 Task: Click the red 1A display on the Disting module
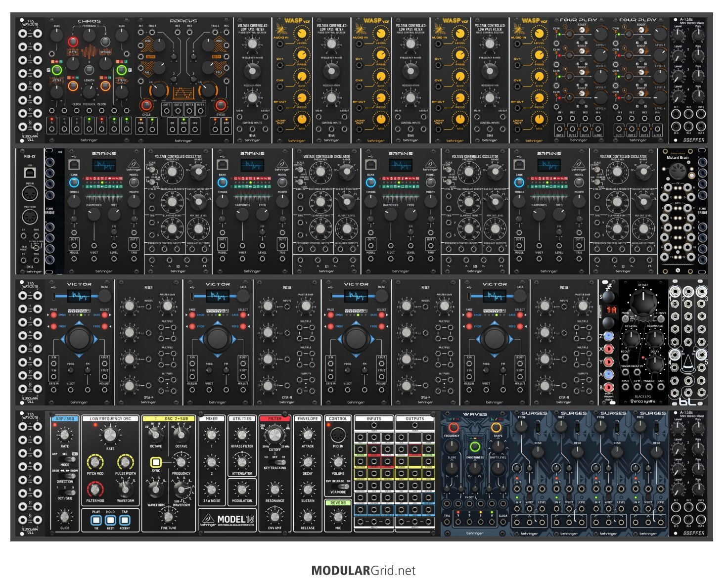612,310
